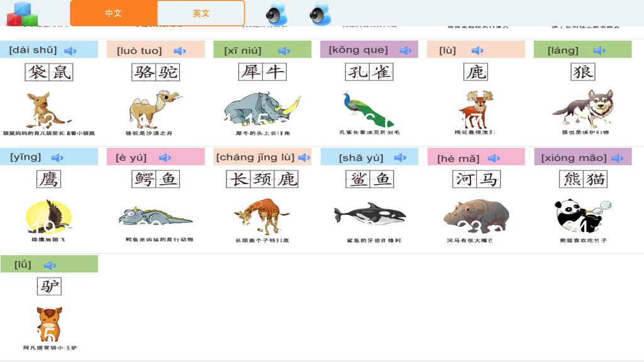Play pronunciation for è yú

click(x=165, y=158)
